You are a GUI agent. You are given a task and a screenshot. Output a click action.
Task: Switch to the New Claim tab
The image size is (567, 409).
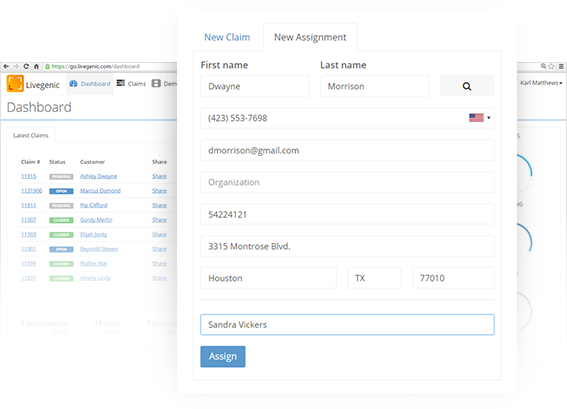click(227, 37)
